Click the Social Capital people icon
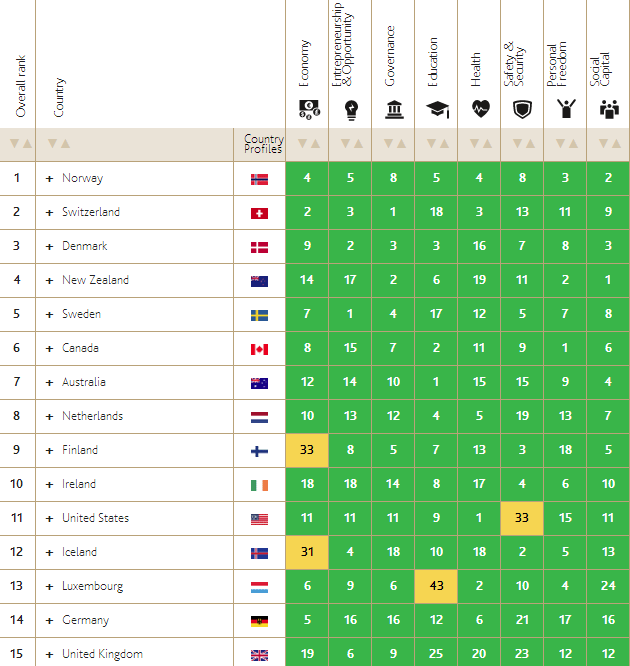Image resolution: width=630 pixels, height=666 pixels. pyautogui.click(x=608, y=110)
